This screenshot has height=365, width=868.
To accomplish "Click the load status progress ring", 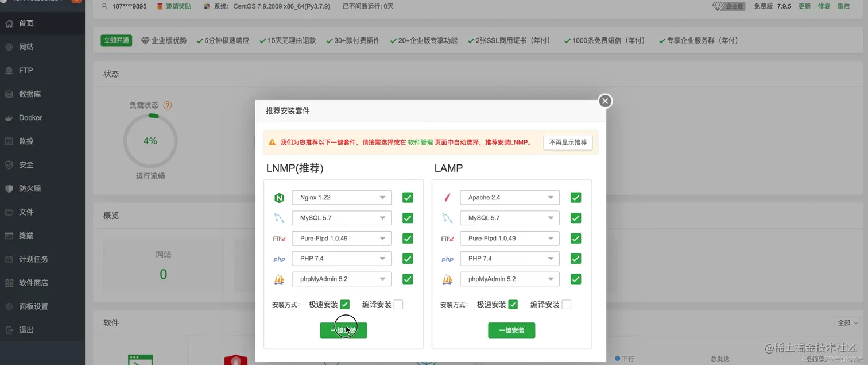I will (x=150, y=140).
